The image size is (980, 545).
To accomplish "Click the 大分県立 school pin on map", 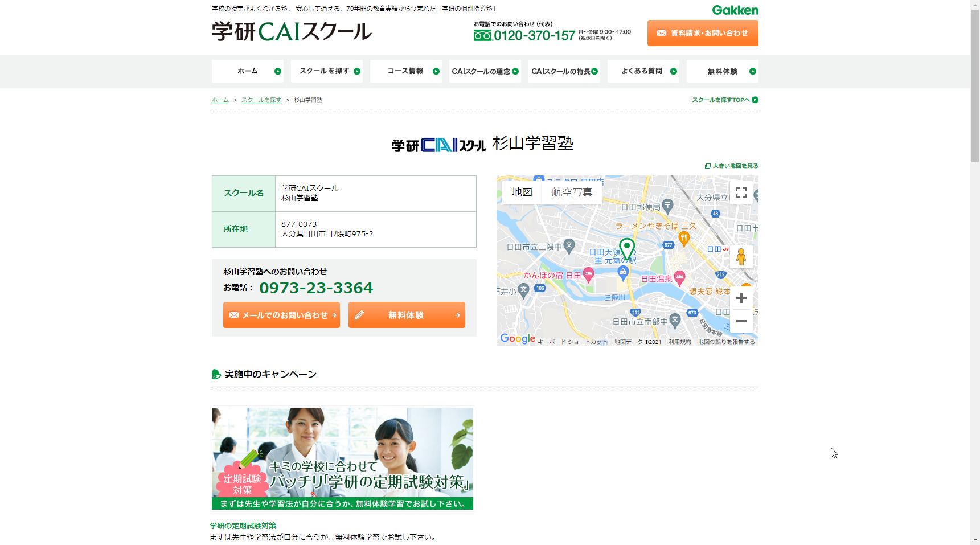I will tap(755, 196).
